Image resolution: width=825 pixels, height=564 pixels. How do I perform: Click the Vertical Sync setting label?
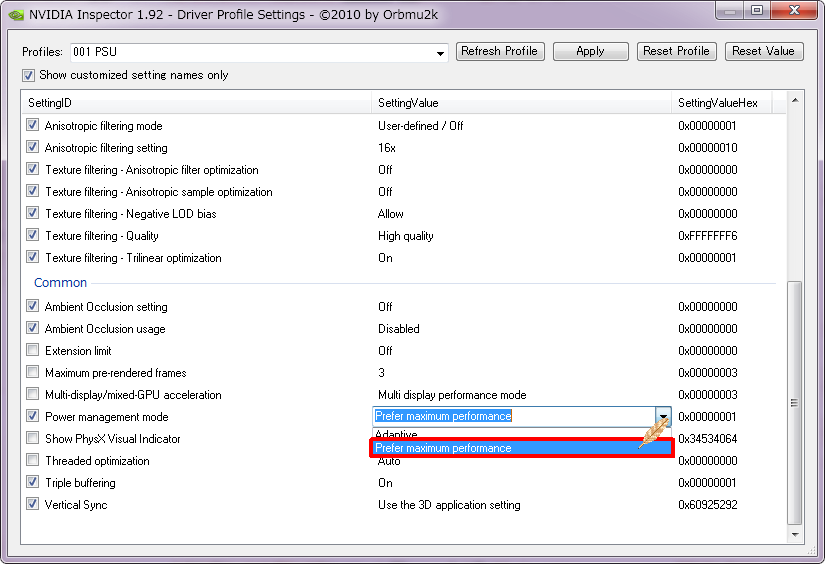click(76, 505)
